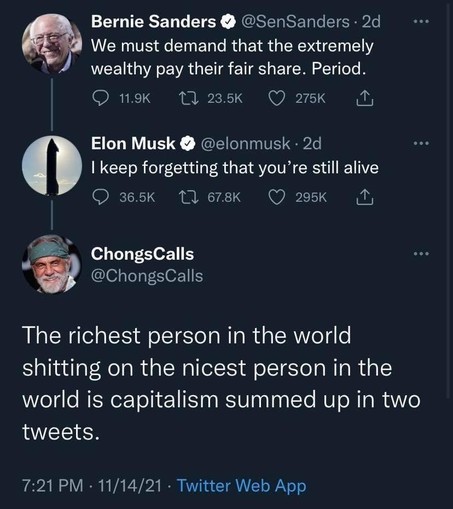The width and height of the screenshot is (453, 509).
Task: Open more options on Elon Musk's tweet
Action: (x=421, y=143)
